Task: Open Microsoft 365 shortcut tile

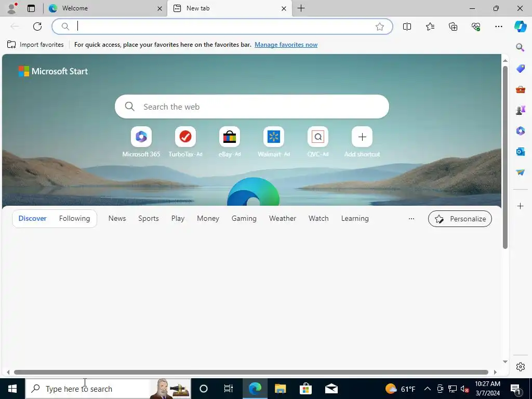Action: (x=141, y=137)
